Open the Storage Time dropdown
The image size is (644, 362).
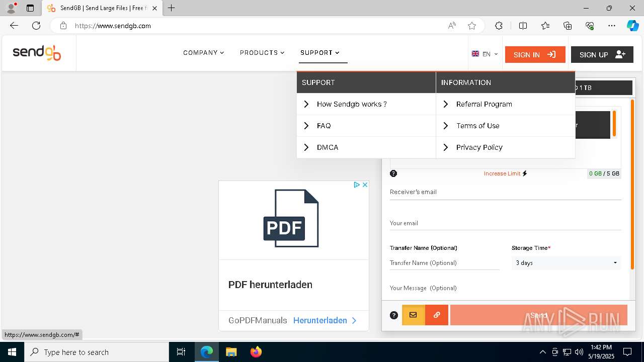coord(566,263)
